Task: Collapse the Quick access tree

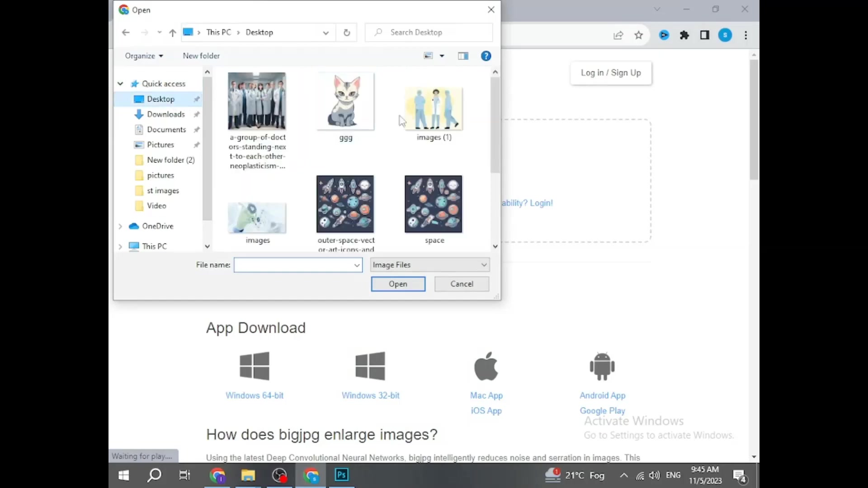Action: click(120, 84)
